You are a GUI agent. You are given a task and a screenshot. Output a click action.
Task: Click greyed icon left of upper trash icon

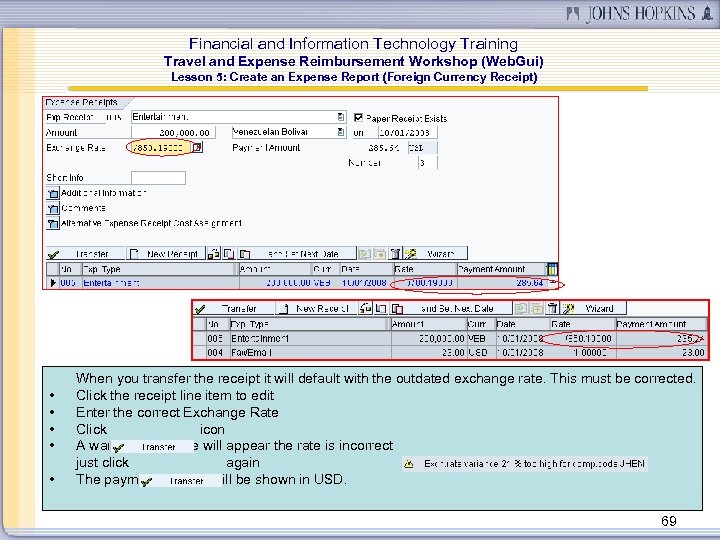point(380,253)
